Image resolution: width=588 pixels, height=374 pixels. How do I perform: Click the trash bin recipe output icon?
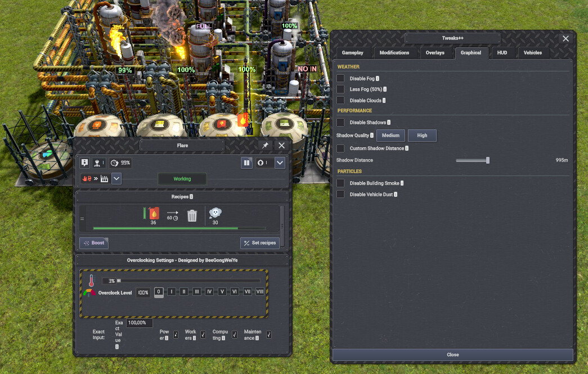[x=192, y=215]
